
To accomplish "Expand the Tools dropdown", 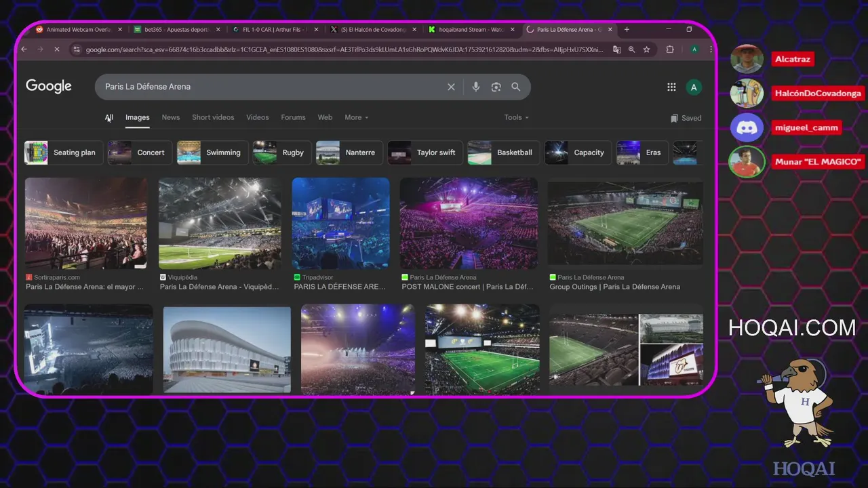I will pos(516,117).
